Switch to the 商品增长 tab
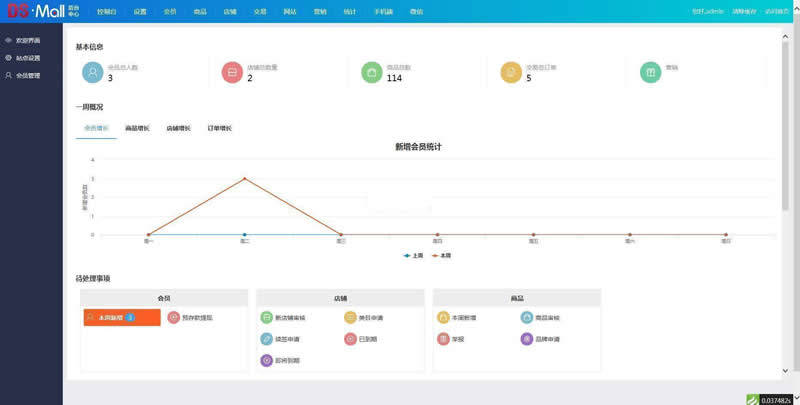800x405 pixels. (x=137, y=128)
